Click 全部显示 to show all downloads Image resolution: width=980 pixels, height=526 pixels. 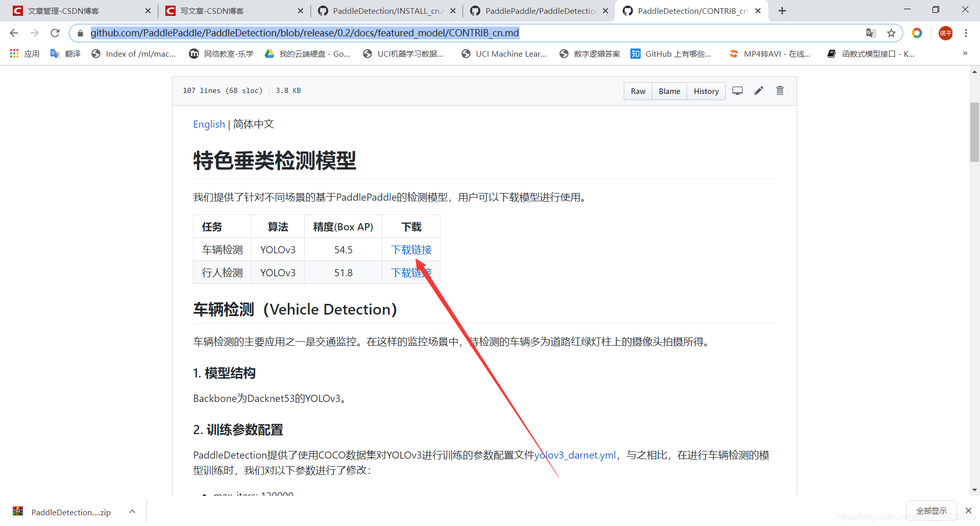coord(931,511)
